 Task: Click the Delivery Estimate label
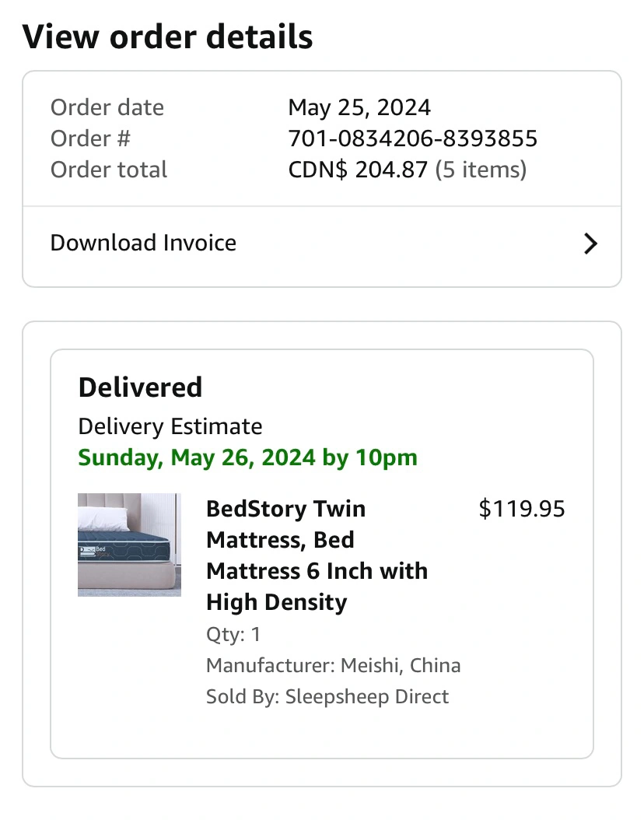tap(170, 426)
